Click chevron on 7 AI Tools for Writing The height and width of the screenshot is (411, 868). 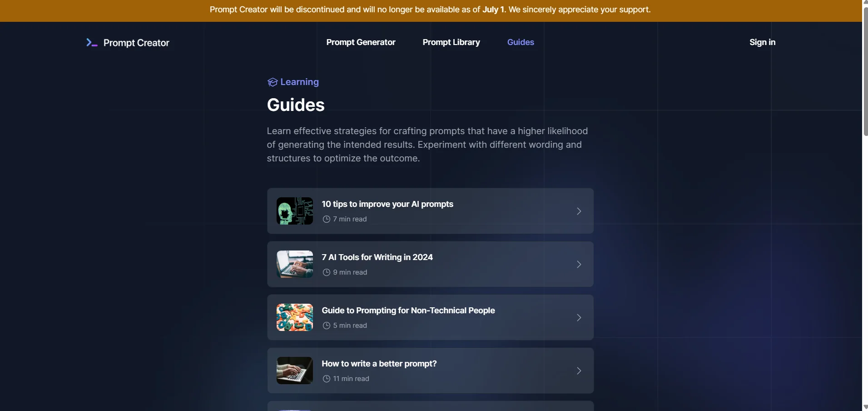[x=579, y=264]
